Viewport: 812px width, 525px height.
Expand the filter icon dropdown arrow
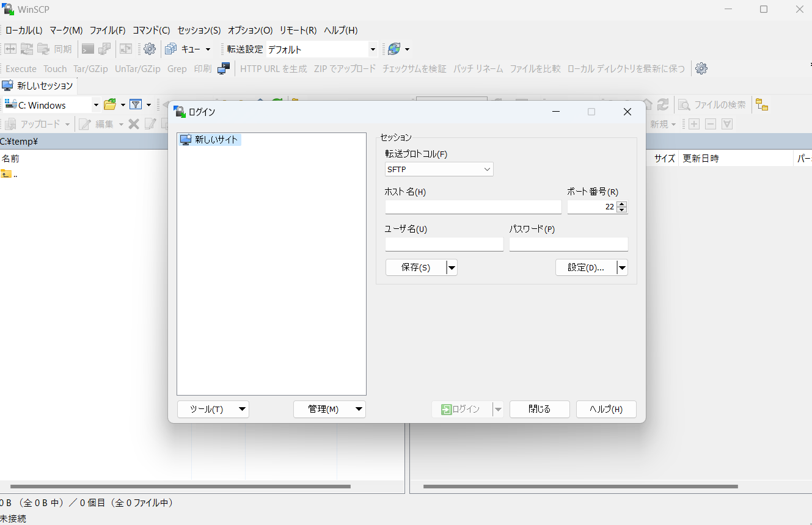click(148, 104)
